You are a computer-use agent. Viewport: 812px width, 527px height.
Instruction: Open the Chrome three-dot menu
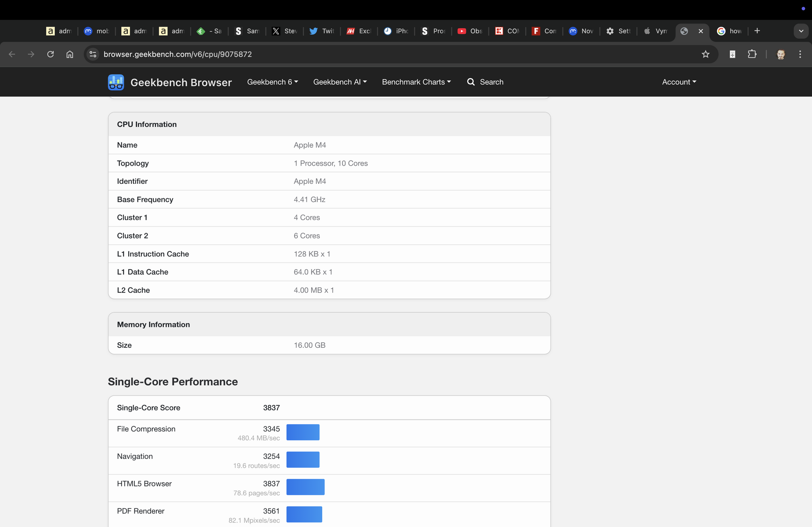(800, 54)
